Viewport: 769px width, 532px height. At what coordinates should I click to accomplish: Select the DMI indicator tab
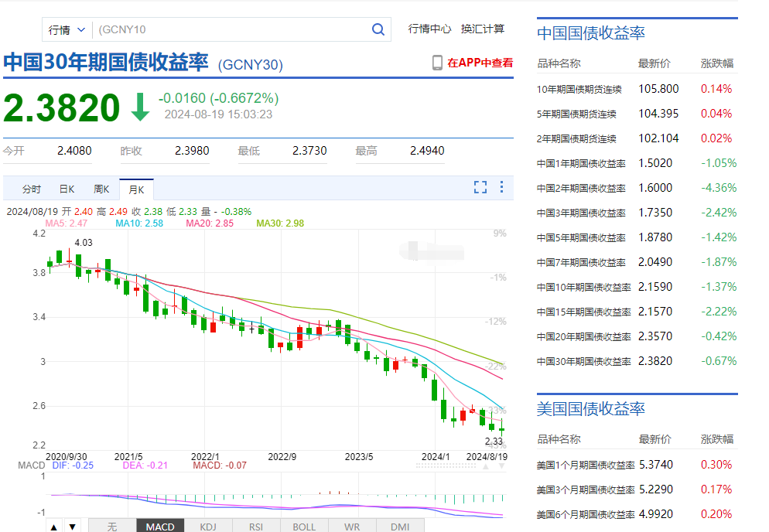click(400, 526)
